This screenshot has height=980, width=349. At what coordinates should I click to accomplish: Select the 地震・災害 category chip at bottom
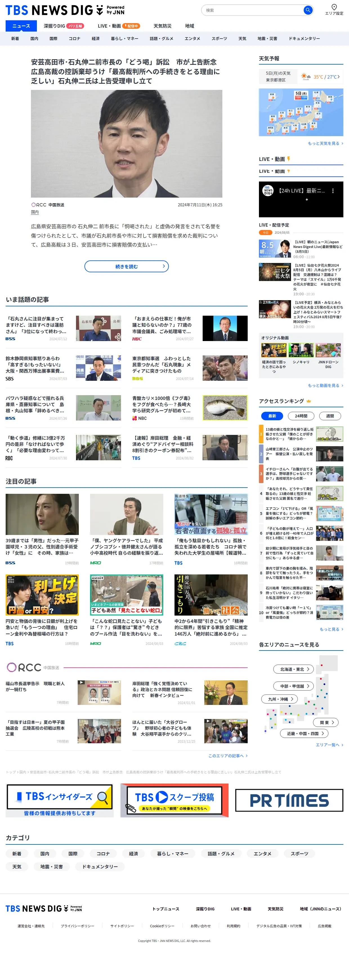(x=51, y=867)
